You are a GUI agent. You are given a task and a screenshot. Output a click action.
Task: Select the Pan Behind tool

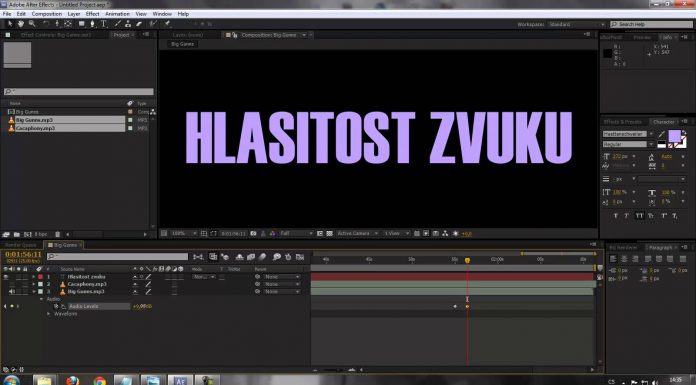68,24
